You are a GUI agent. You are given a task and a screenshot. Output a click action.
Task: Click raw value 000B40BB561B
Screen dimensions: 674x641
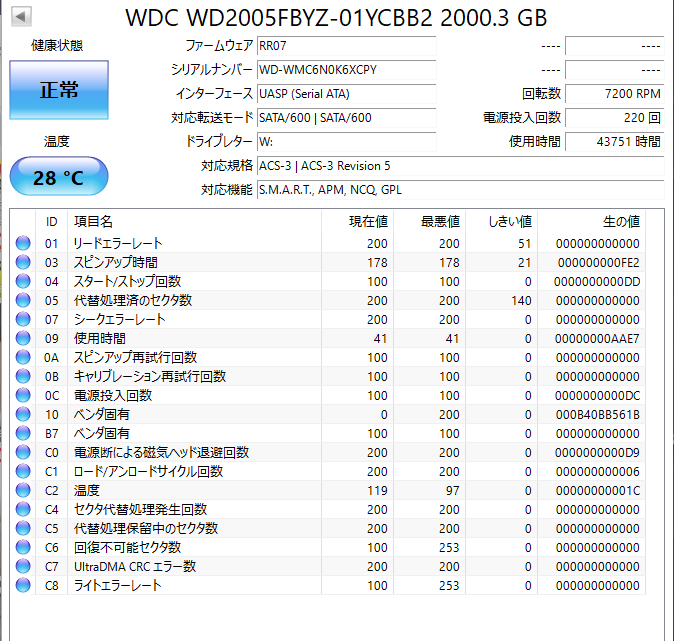(597, 415)
